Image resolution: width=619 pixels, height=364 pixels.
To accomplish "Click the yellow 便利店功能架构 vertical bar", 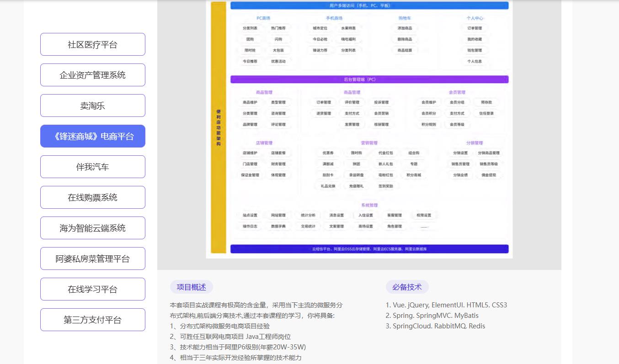I will click(219, 127).
